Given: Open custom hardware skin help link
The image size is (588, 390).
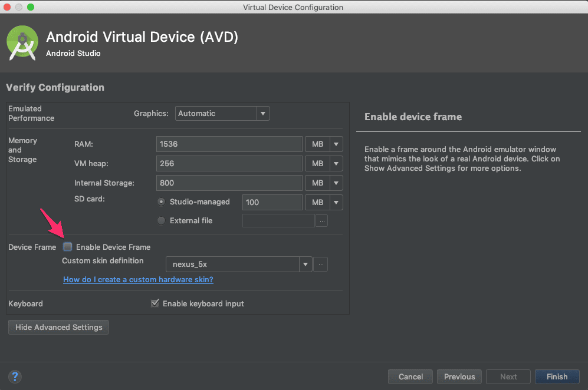Looking at the screenshot, I should coord(138,279).
